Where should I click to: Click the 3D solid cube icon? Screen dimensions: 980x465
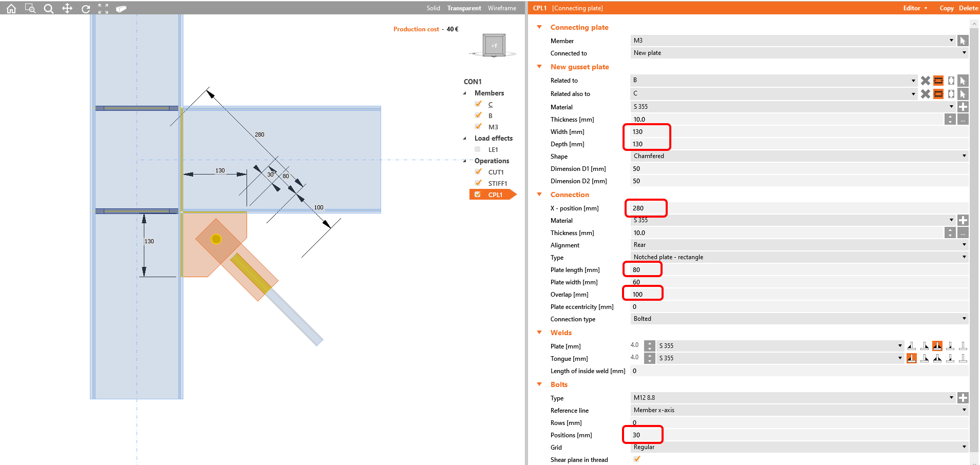pyautogui.click(x=121, y=8)
